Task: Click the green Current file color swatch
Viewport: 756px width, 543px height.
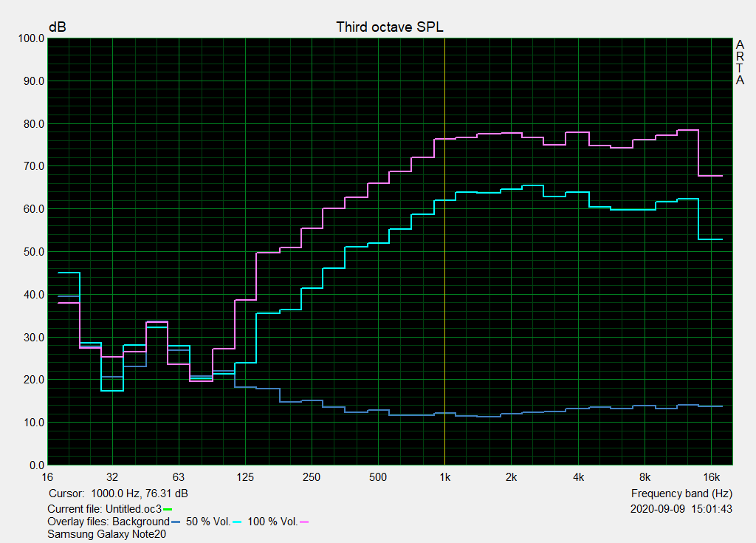Action: click(x=168, y=509)
